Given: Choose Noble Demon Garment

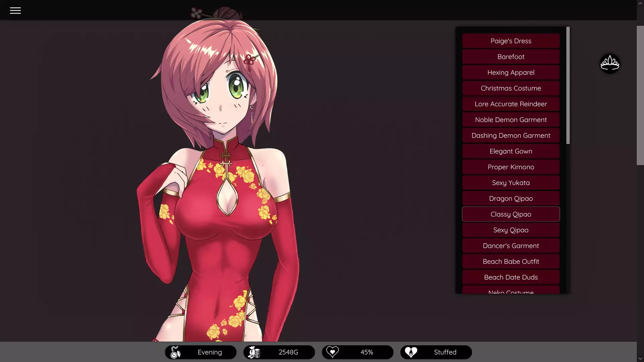Looking at the screenshot, I should coord(511,120).
